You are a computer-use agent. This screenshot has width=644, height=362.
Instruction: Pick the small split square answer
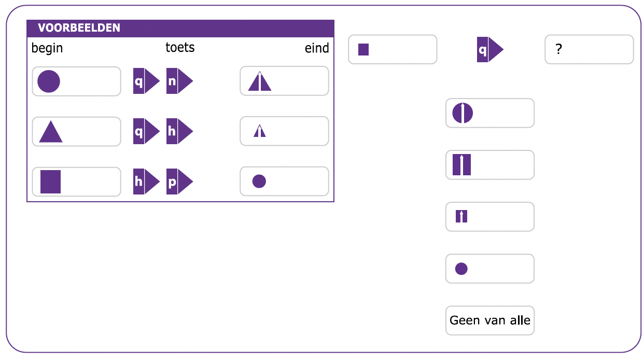point(489,217)
